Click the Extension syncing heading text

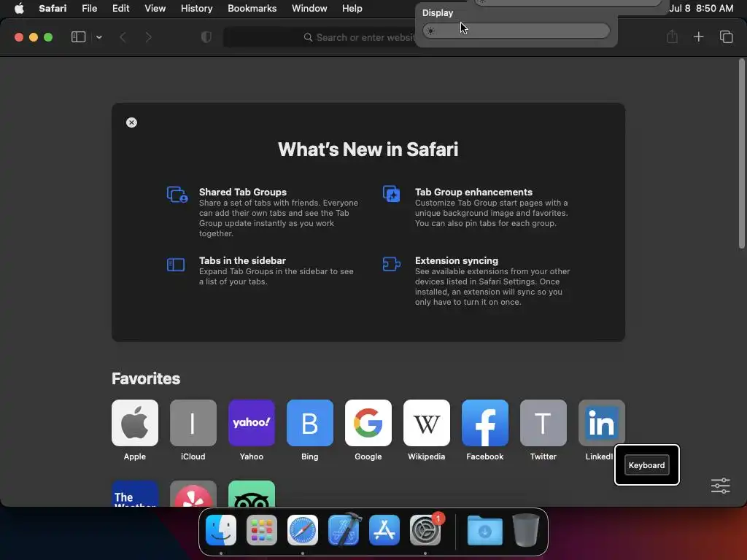tap(457, 260)
